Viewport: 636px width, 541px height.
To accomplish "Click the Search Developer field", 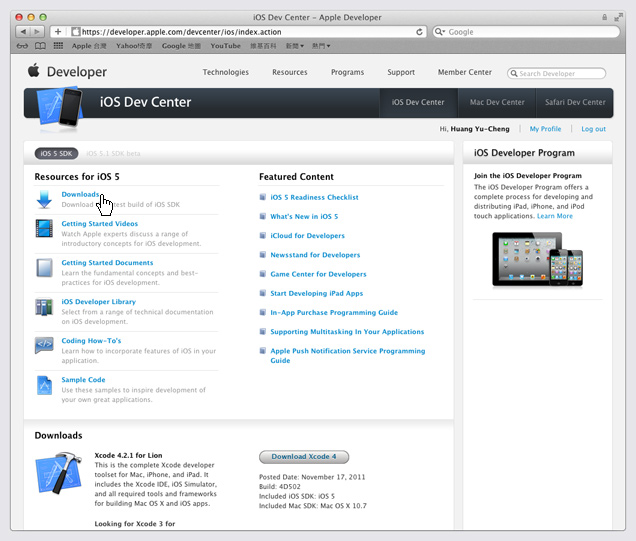I will [x=556, y=73].
